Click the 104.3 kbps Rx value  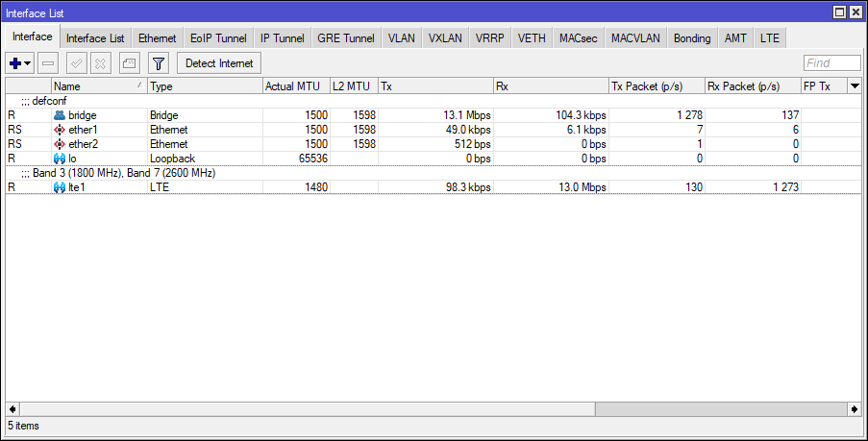click(581, 115)
